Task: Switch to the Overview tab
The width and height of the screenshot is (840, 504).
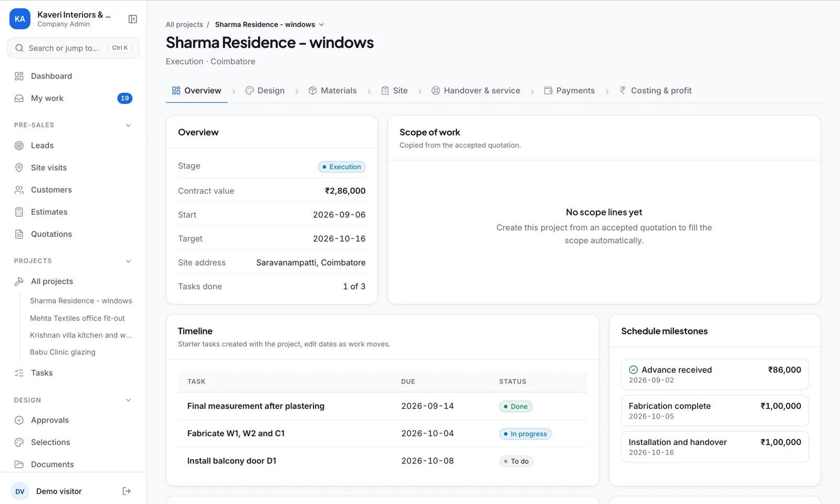Action: [x=196, y=90]
